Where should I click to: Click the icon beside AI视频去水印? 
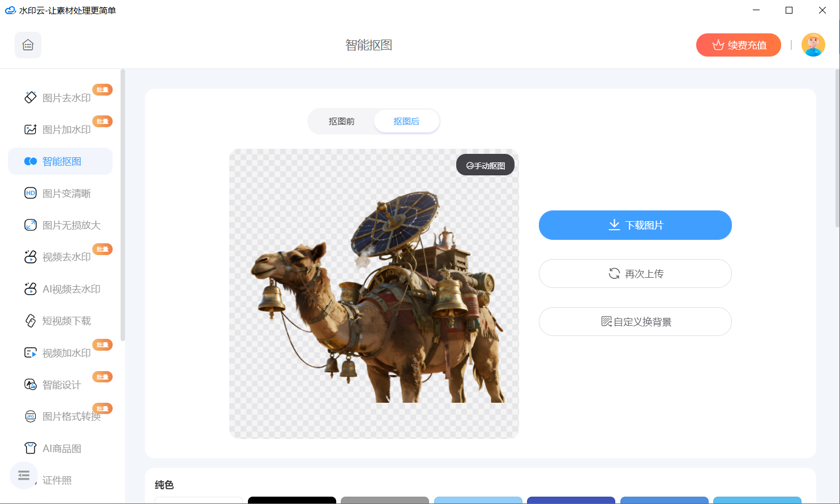click(x=31, y=288)
